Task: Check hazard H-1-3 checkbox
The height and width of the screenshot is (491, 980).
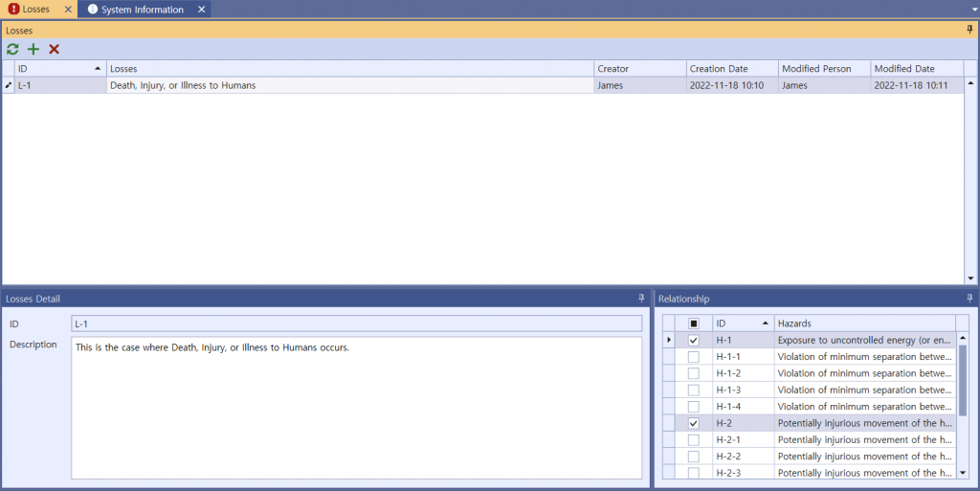Action: pos(693,390)
